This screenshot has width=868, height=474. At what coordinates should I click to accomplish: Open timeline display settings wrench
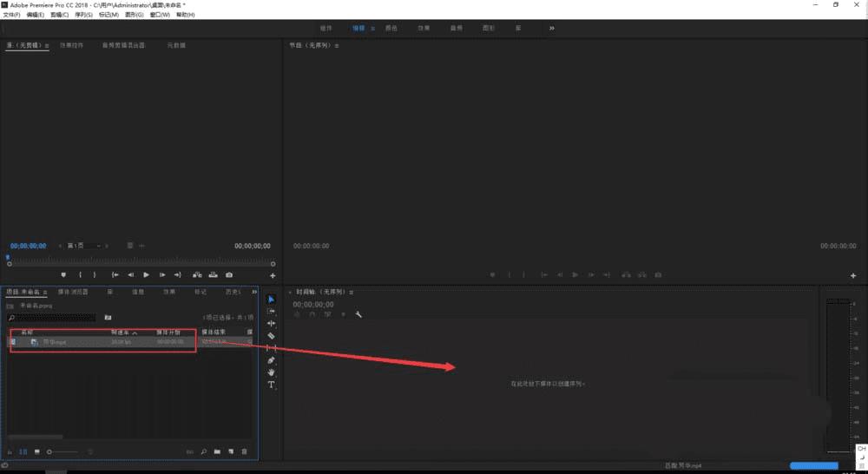(358, 314)
